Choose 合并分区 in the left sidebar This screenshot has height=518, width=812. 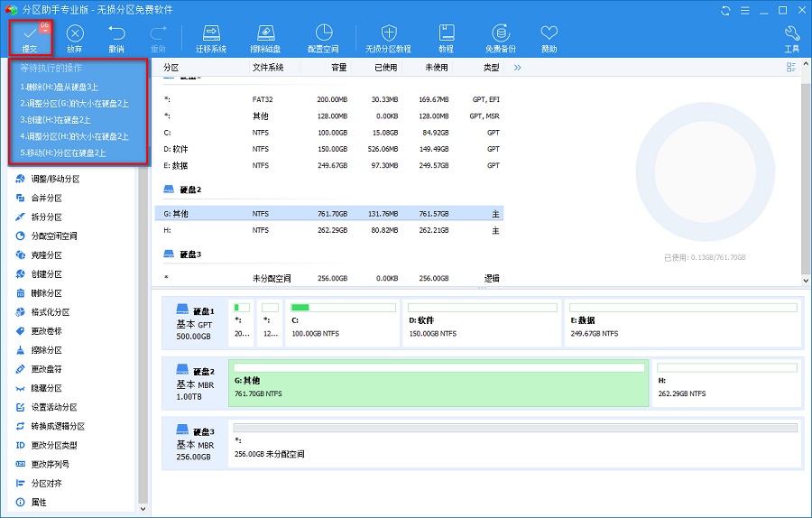[46, 198]
